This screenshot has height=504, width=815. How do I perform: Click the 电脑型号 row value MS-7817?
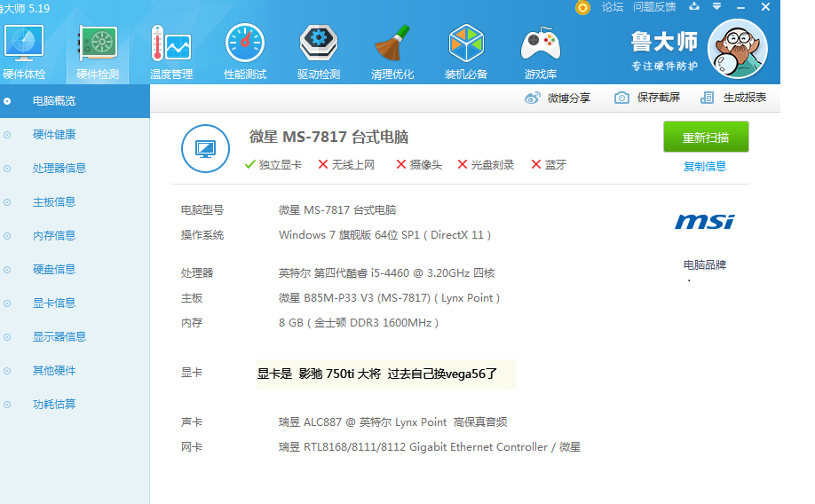coord(337,210)
